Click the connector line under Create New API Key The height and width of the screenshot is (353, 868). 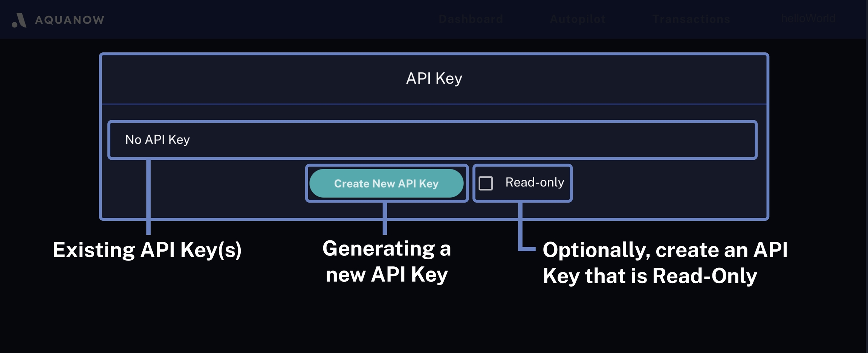[x=385, y=219]
